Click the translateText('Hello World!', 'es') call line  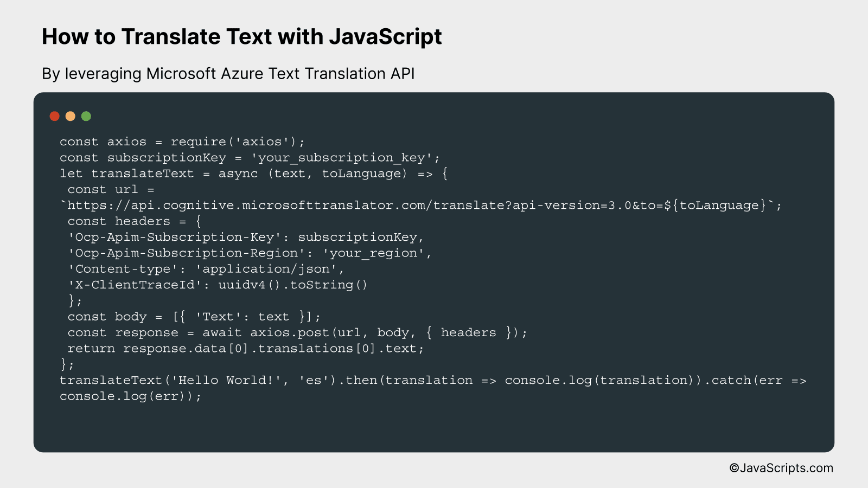point(433,380)
